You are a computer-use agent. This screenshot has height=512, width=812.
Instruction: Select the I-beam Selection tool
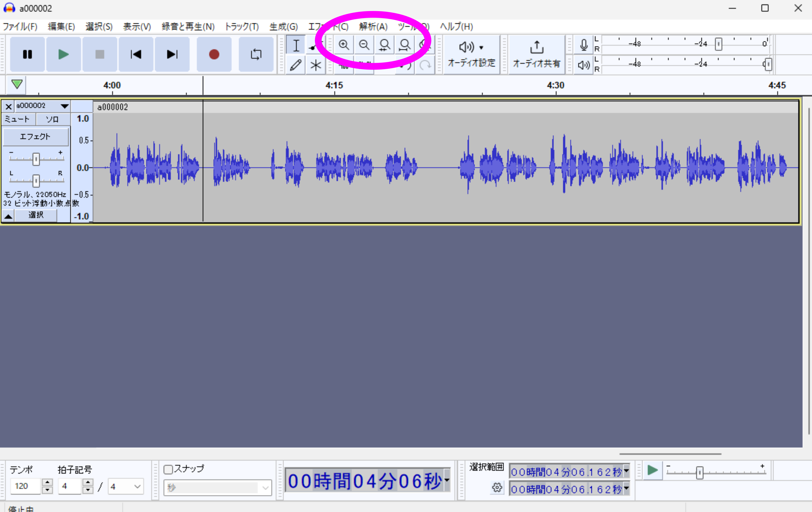(x=296, y=45)
